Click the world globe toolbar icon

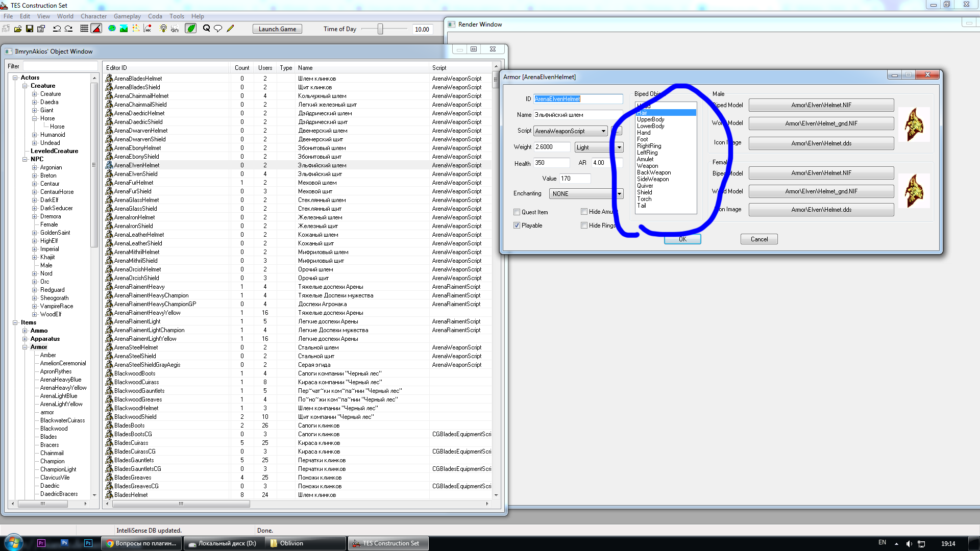112,29
